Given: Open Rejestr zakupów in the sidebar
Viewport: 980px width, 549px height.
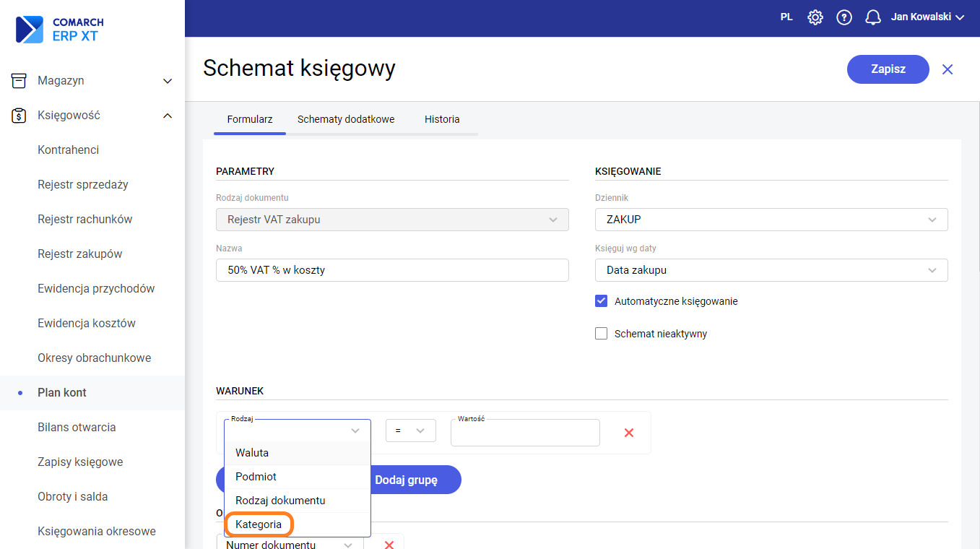Looking at the screenshot, I should (x=80, y=254).
